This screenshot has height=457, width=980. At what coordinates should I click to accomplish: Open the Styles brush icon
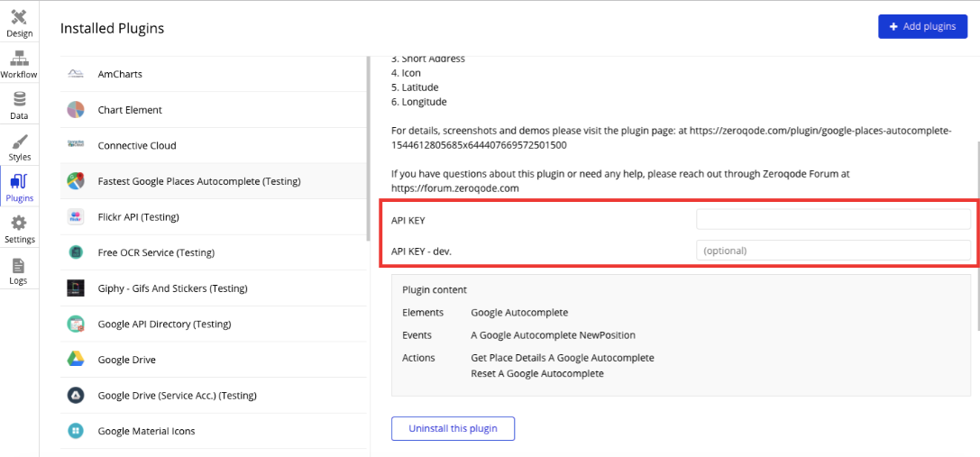click(x=19, y=141)
